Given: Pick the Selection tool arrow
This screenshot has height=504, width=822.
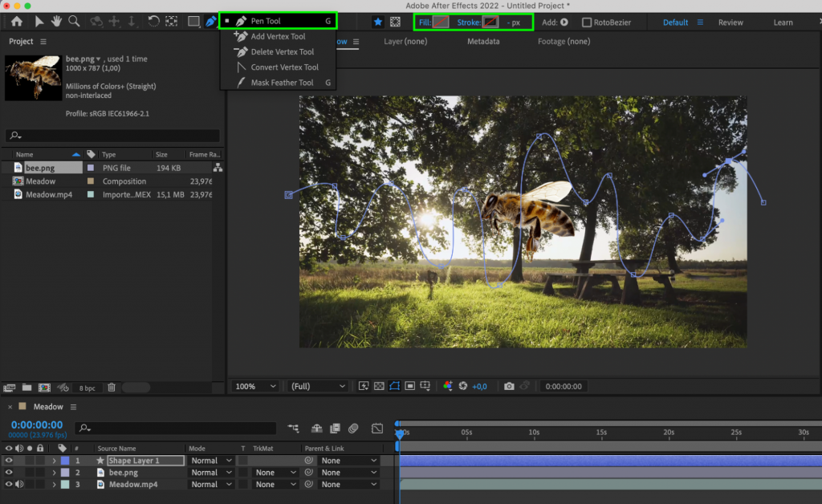Looking at the screenshot, I should 39,22.
